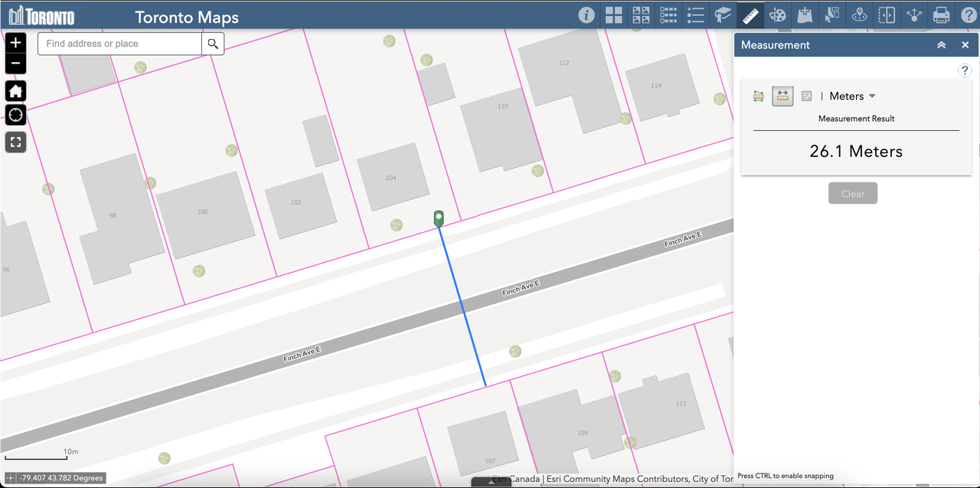Click the Add Data icon

805,15
